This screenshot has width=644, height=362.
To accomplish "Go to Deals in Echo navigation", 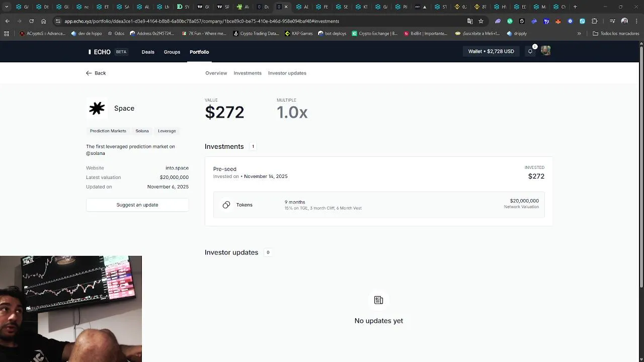I will coord(148,52).
